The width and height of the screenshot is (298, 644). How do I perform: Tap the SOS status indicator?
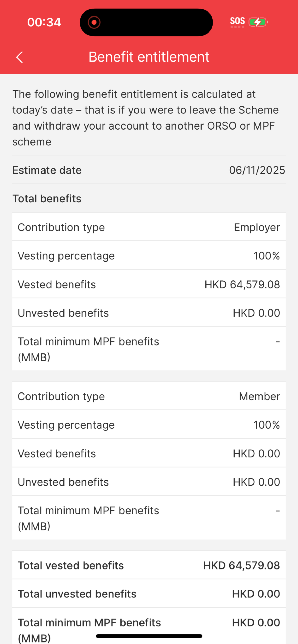click(x=237, y=22)
